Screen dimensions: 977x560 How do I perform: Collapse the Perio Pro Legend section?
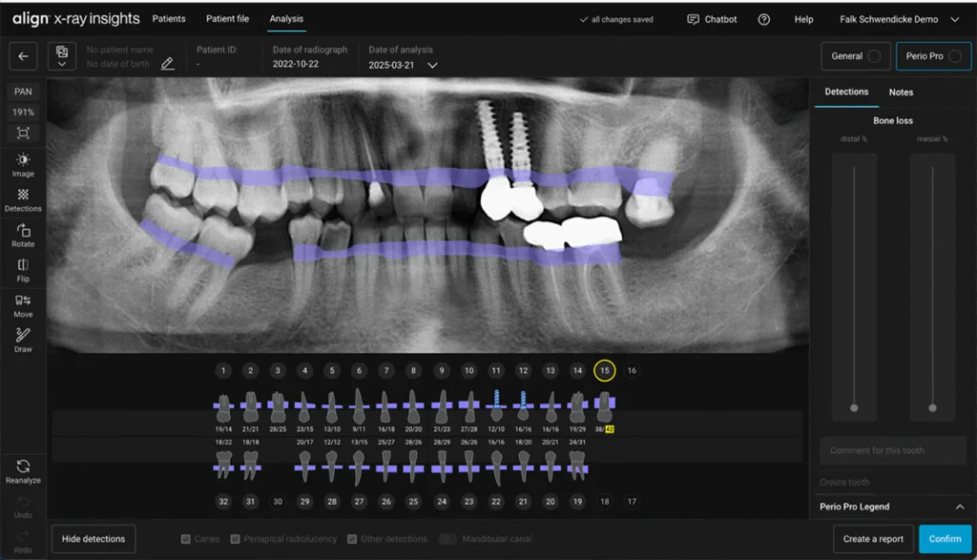click(x=962, y=507)
